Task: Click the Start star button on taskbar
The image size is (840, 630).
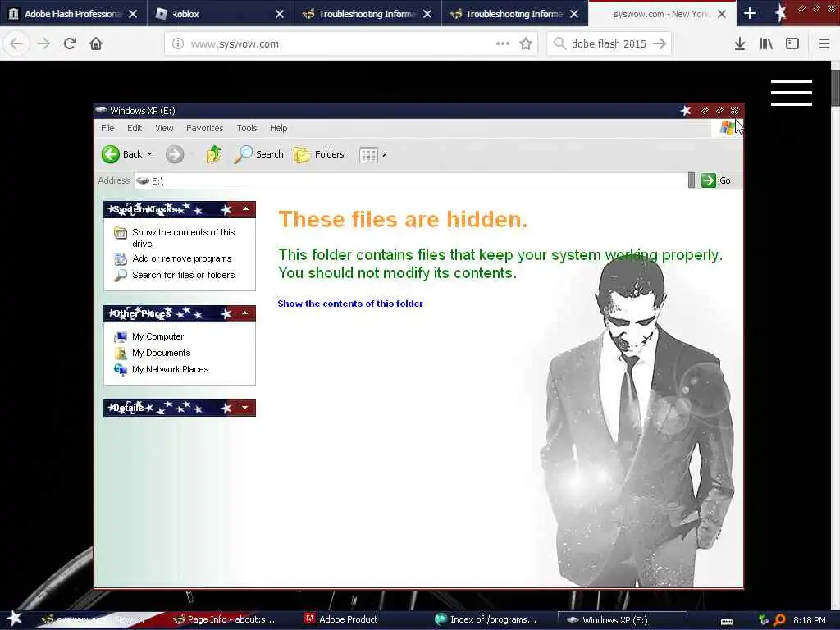Action: click(15, 619)
